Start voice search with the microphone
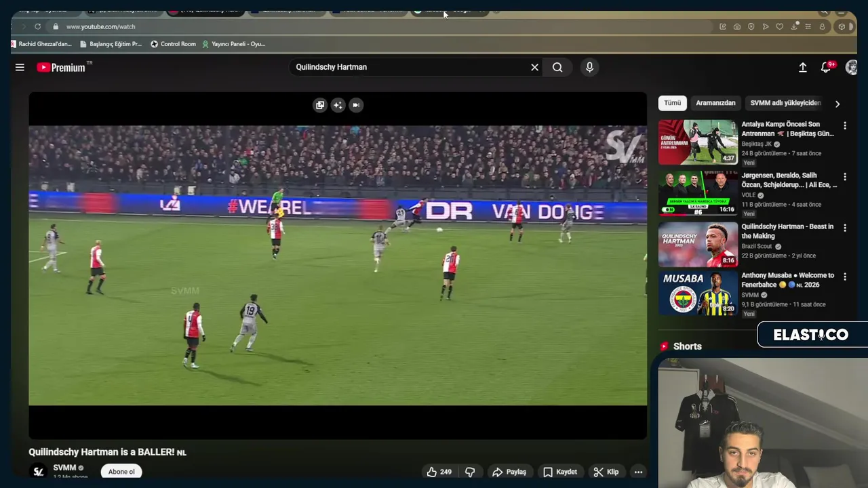 coord(589,67)
